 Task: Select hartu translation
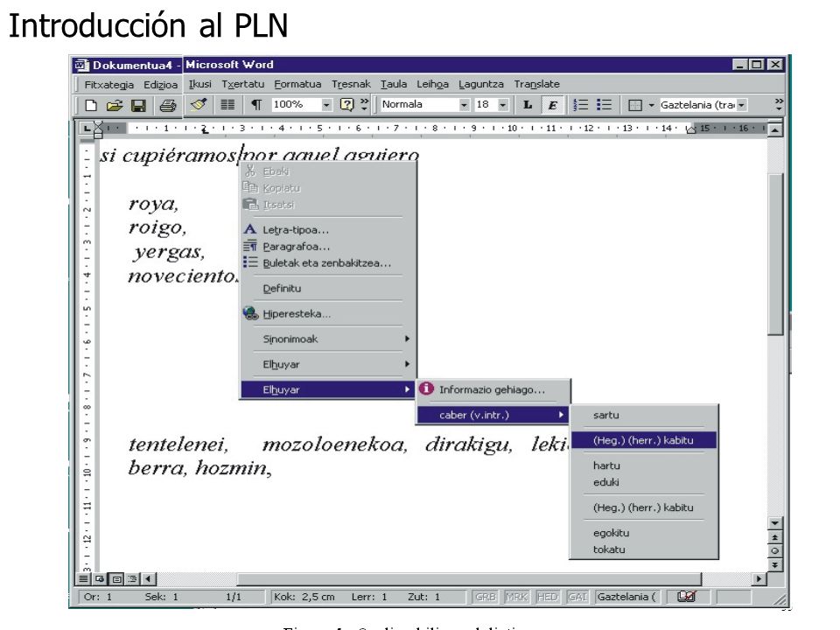tap(644, 465)
